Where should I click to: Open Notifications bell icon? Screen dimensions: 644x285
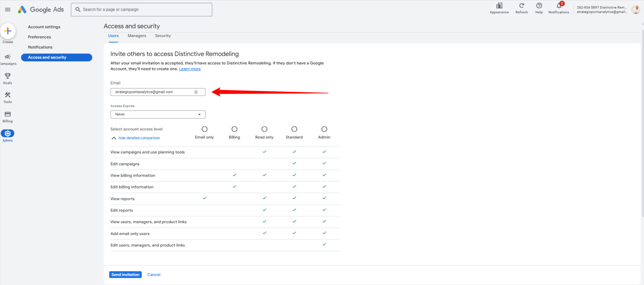[x=559, y=6]
